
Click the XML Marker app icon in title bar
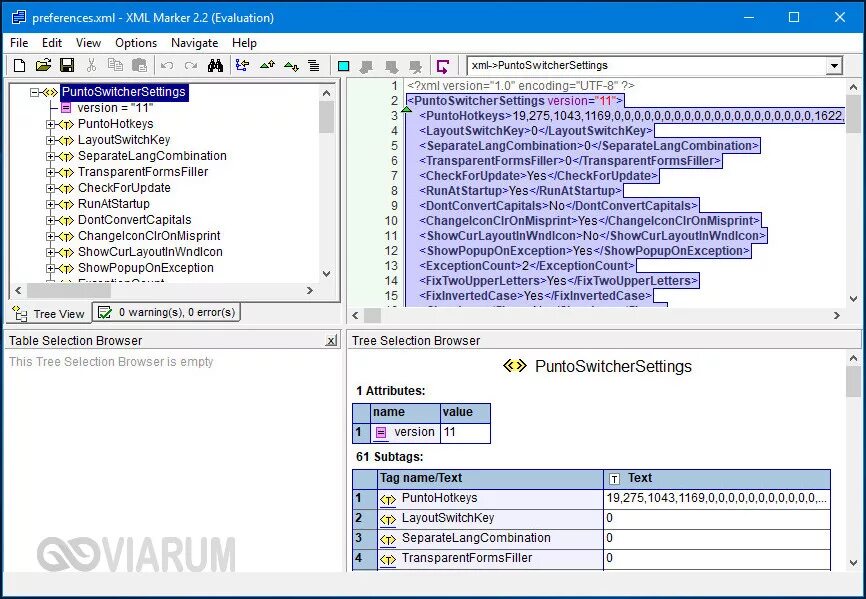click(x=19, y=17)
